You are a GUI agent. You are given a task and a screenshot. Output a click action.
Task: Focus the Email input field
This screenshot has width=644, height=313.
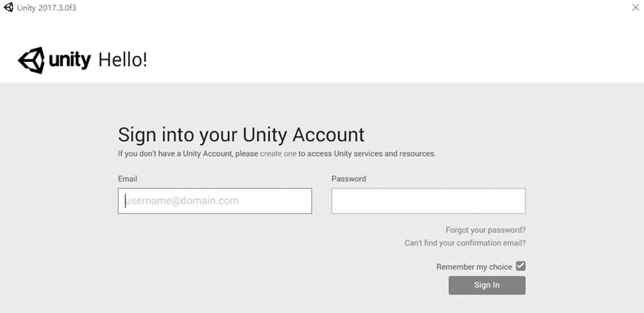[x=215, y=201]
